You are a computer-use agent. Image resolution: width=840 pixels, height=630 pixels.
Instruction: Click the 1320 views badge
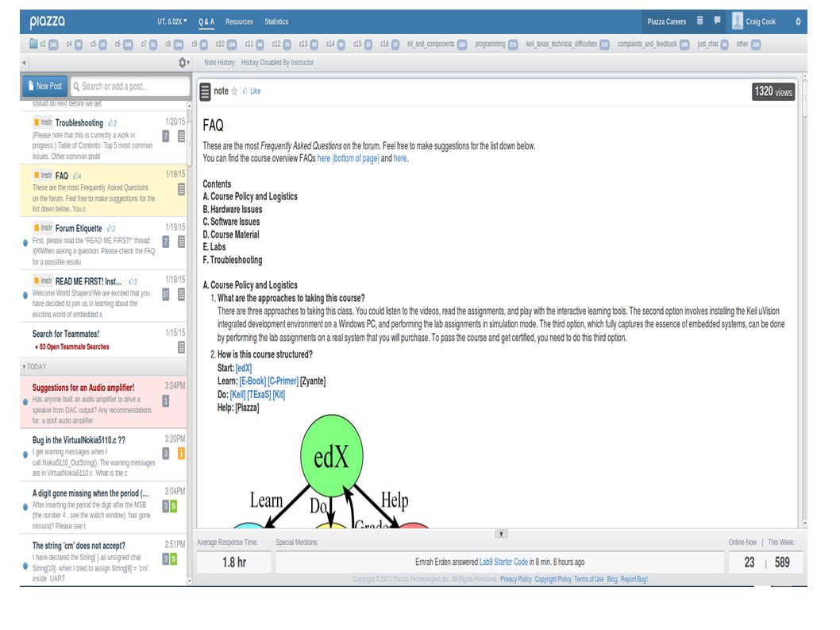773,91
